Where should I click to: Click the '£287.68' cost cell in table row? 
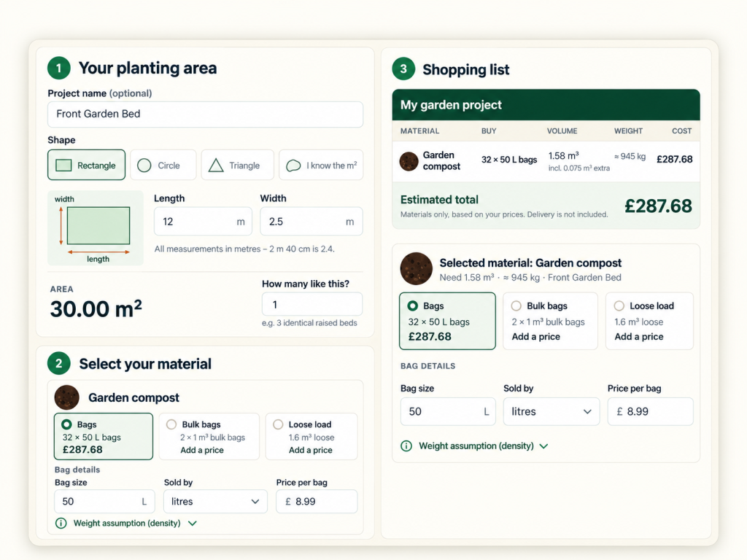[675, 159]
